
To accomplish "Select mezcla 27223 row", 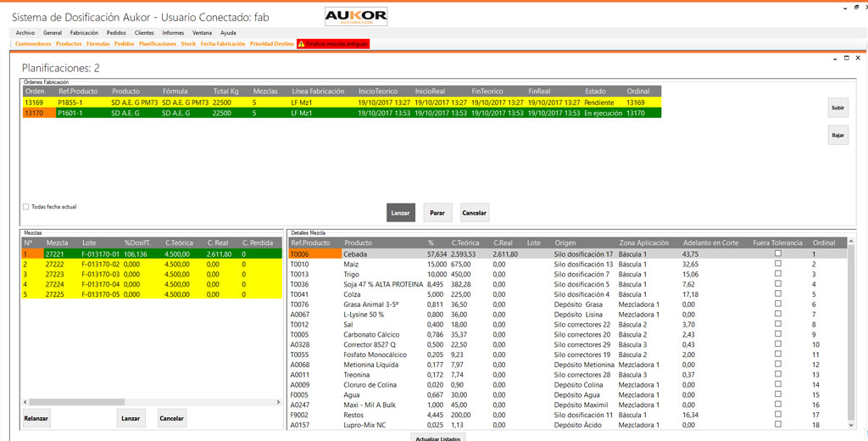I will point(152,274).
